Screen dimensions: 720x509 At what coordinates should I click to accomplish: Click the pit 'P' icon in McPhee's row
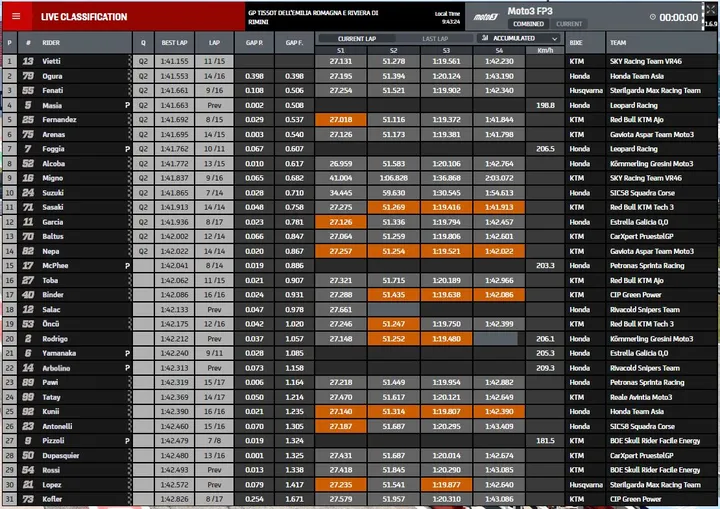(127, 266)
